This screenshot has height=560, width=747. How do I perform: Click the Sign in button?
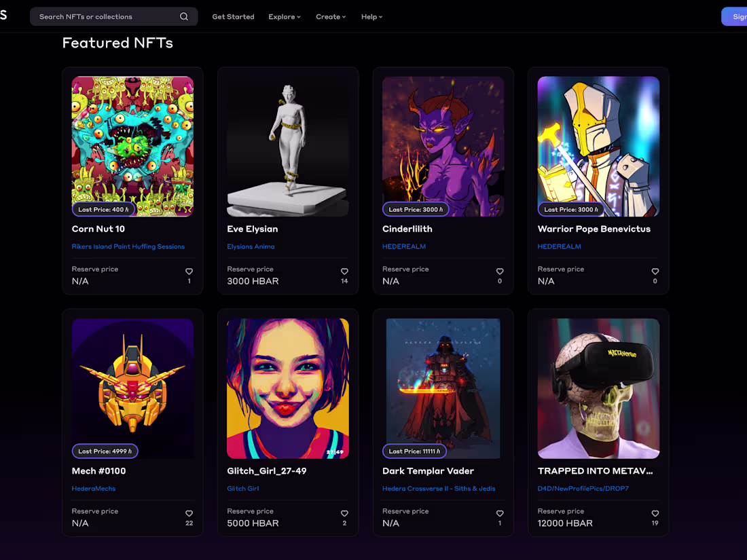pos(737,16)
